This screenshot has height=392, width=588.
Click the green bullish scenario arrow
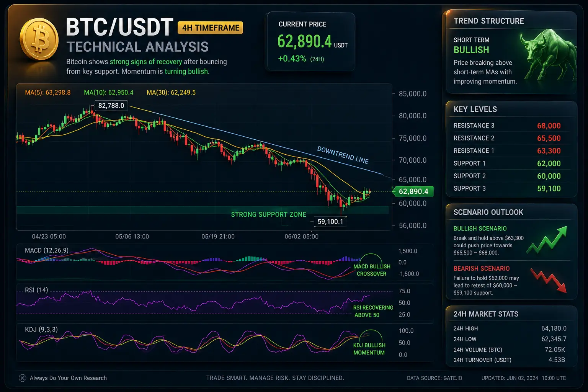[x=546, y=239]
